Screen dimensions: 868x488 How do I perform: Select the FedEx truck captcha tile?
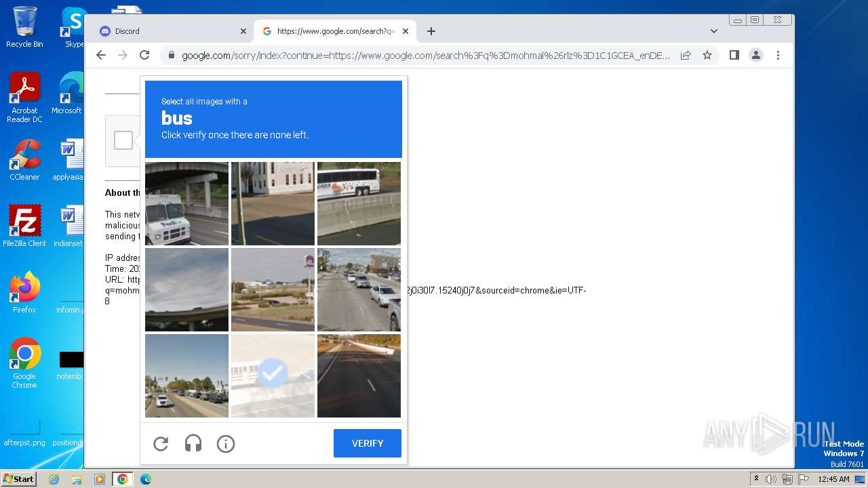(x=186, y=203)
